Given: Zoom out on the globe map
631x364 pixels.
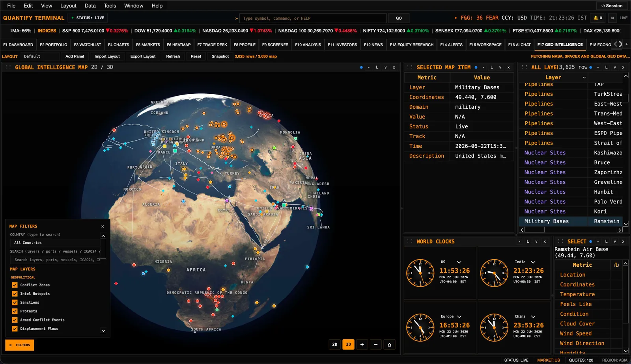Looking at the screenshot, I should pyautogui.click(x=376, y=345).
